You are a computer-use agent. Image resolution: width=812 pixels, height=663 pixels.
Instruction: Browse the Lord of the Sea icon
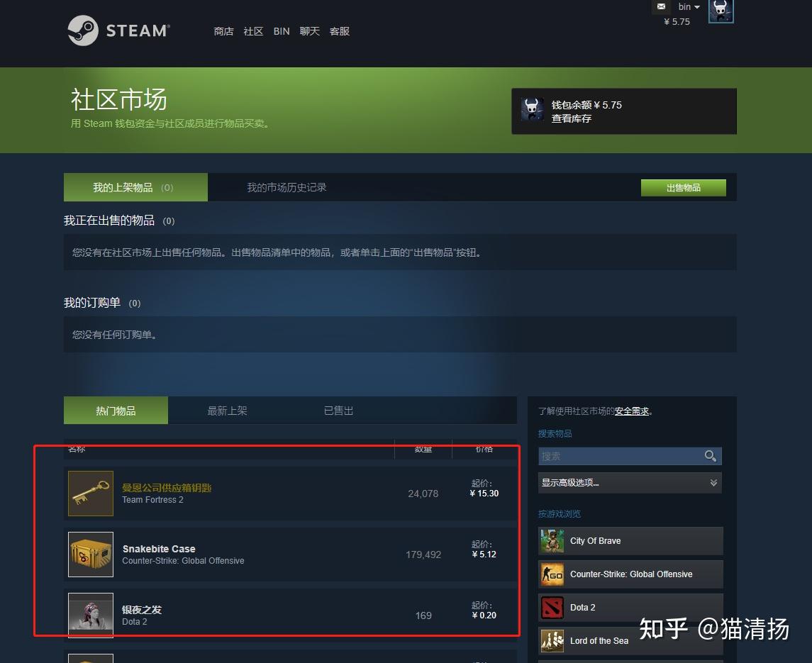(552, 641)
